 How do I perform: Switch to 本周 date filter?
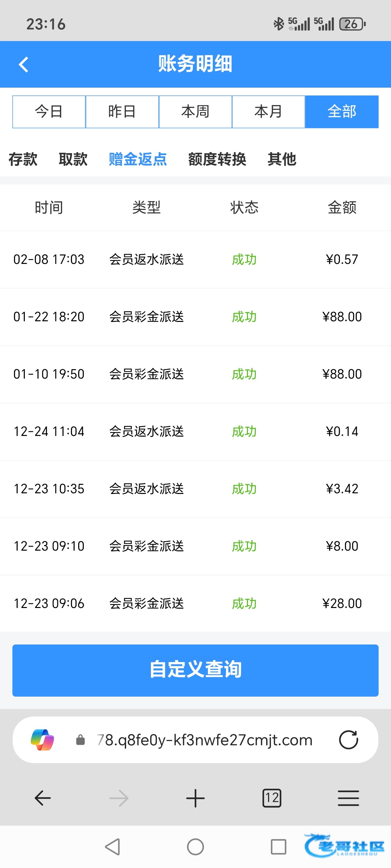195,112
